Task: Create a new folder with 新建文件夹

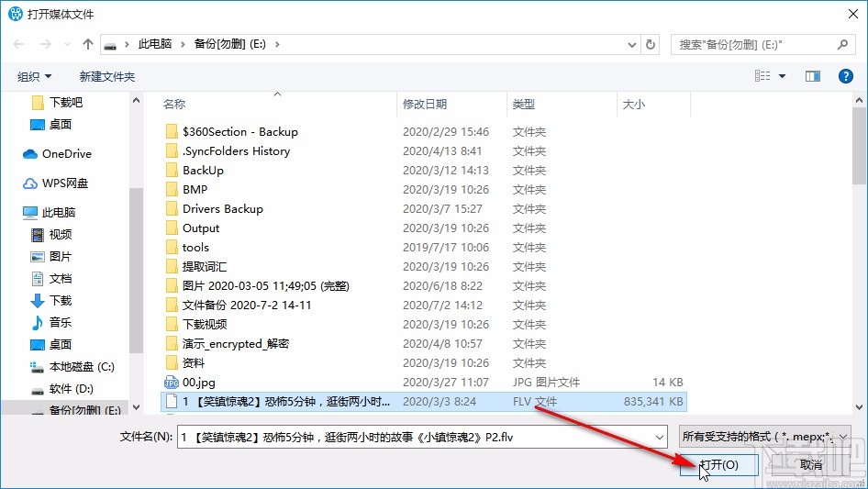Action: [x=106, y=76]
